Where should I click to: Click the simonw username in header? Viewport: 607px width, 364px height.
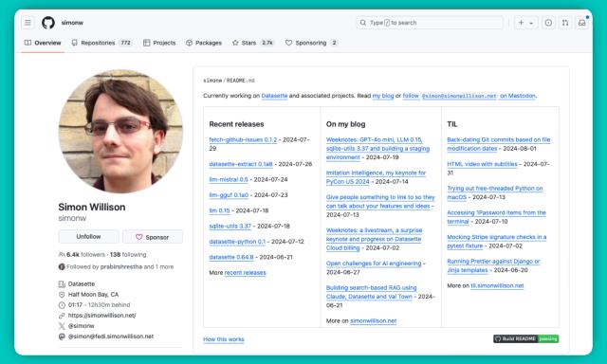point(72,23)
